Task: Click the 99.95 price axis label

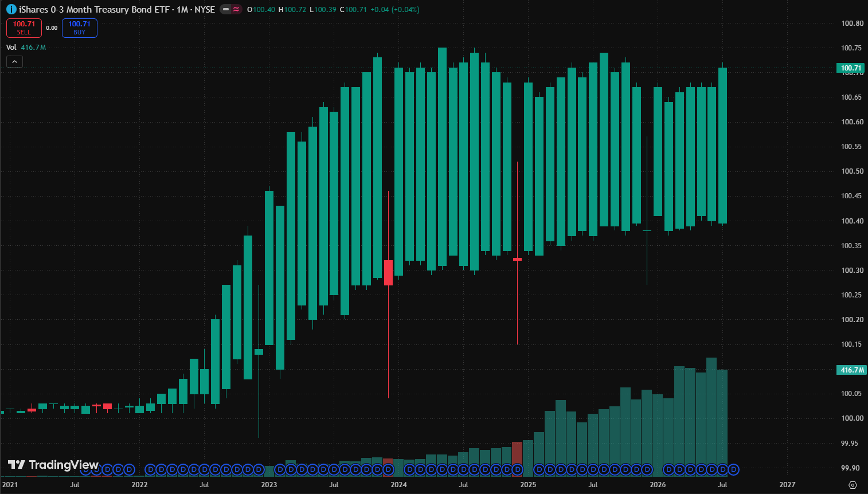Action: tap(850, 444)
